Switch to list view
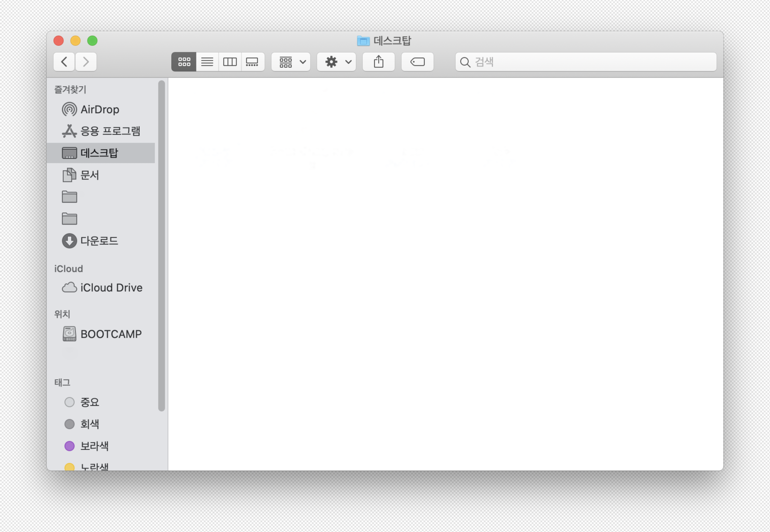Image resolution: width=770 pixels, height=532 pixels. 207,62
